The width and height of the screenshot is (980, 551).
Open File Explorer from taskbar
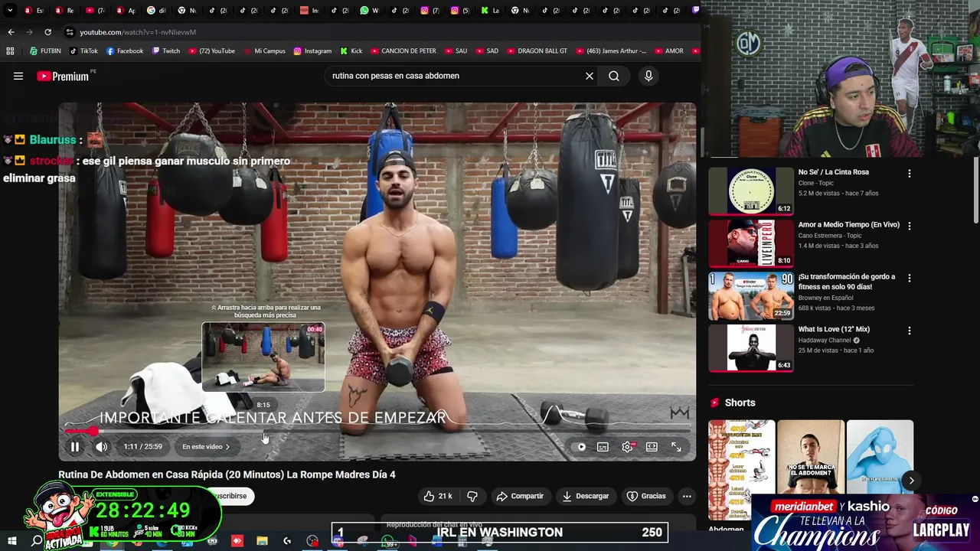(x=262, y=541)
